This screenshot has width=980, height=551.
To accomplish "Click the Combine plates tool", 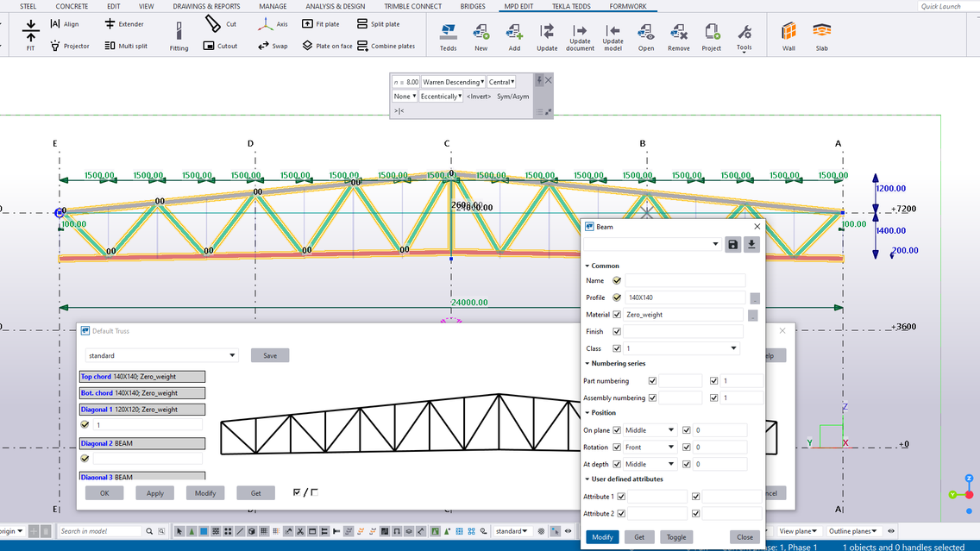I will pos(386,46).
